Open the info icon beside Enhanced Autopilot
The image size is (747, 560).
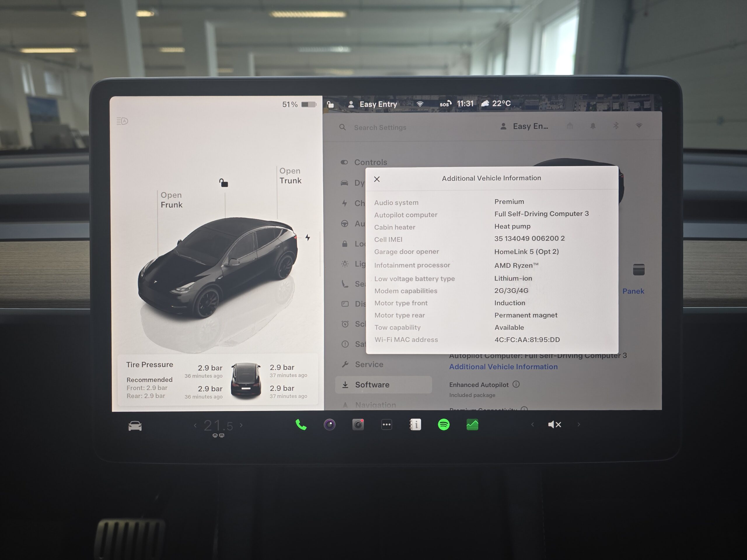[x=516, y=384]
